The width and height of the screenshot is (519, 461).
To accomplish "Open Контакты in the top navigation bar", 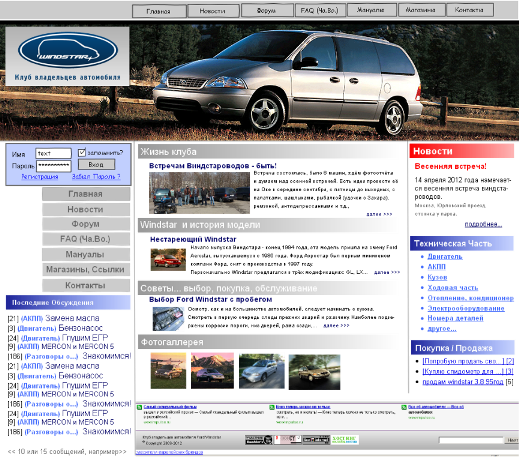I will click(x=470, y=10).
